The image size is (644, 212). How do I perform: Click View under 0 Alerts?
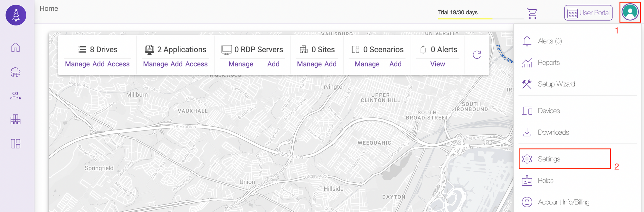(x=438, y=64)
